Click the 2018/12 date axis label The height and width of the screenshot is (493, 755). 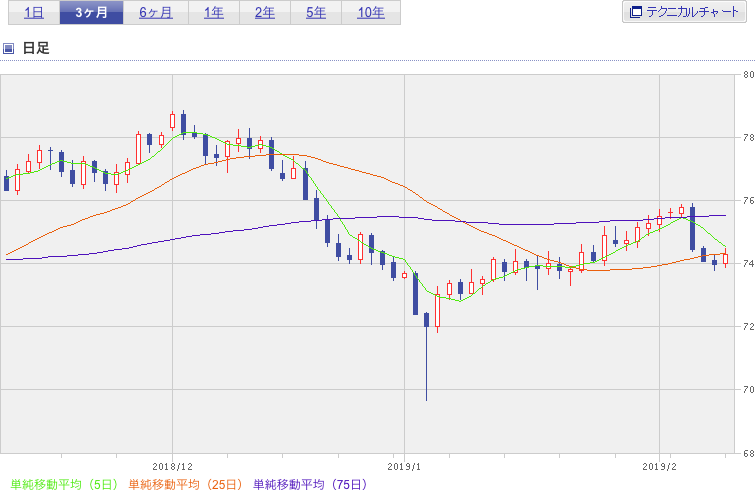point(172,467)
